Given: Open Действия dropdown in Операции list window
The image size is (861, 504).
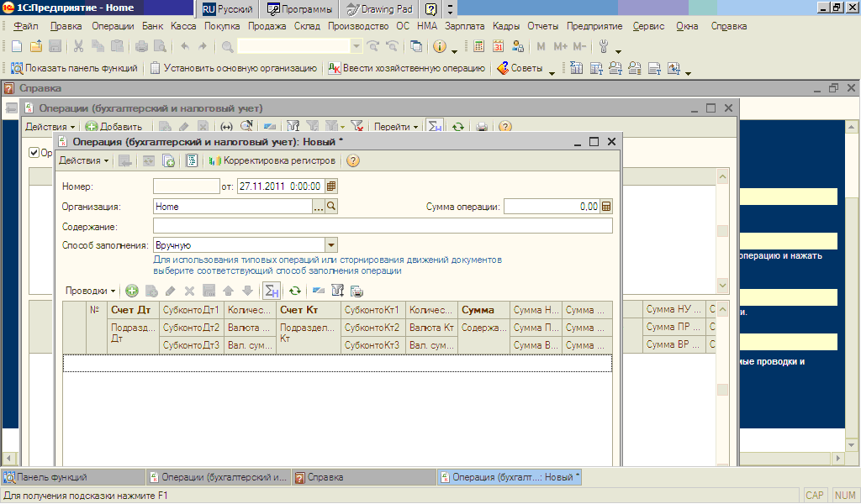Looking at the screenshot, I should click(50, 127).
